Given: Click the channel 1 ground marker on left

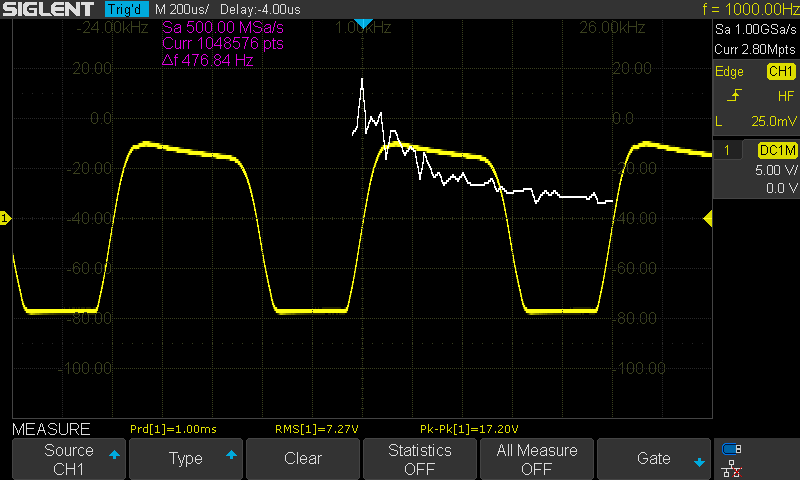Looking at the screenshot, I should pyautogui.click(x=5, y=218).
